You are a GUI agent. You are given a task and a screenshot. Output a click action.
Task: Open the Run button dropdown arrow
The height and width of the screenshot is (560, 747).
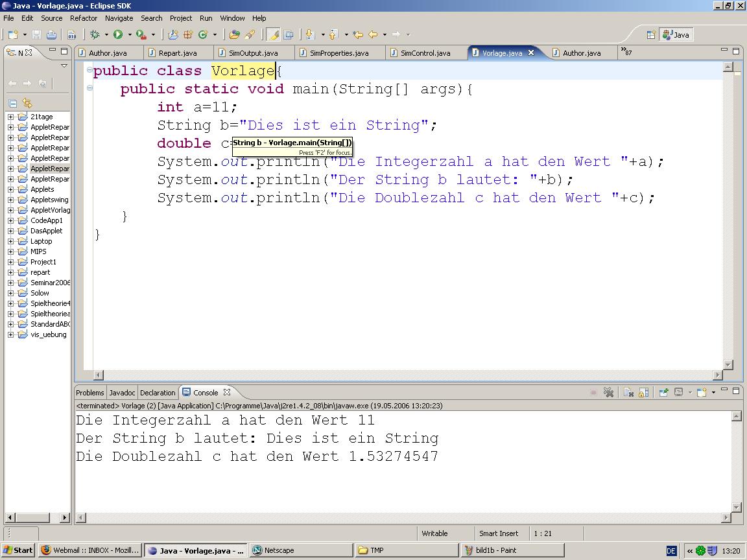pos(129,34)
